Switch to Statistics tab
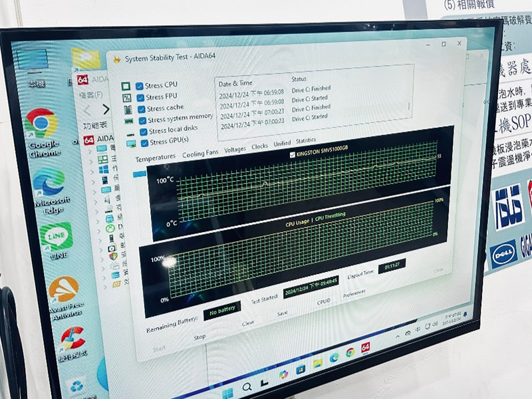532x399 pixels. click(306, 140)
